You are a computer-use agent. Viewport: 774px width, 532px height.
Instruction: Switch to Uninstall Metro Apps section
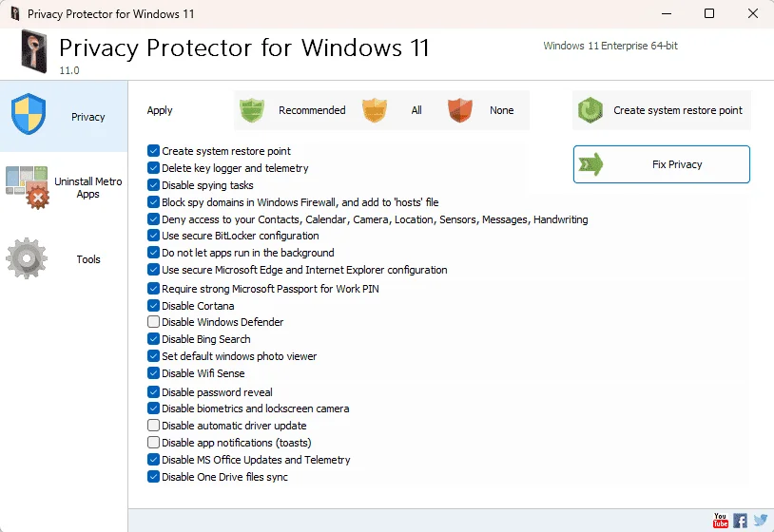[64, 188]
